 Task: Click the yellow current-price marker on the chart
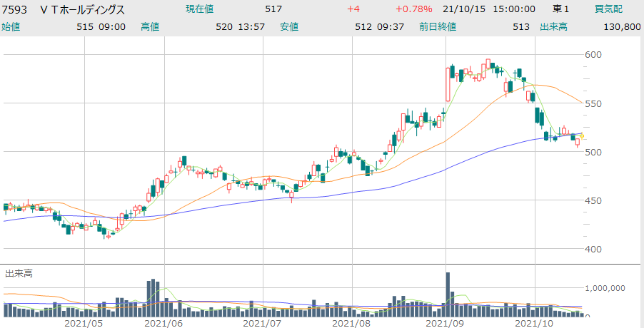click(x=582, y=137)
